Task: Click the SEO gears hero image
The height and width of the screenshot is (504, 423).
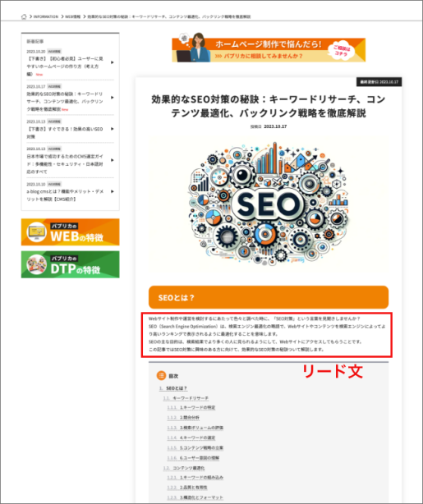Action: 269,204
